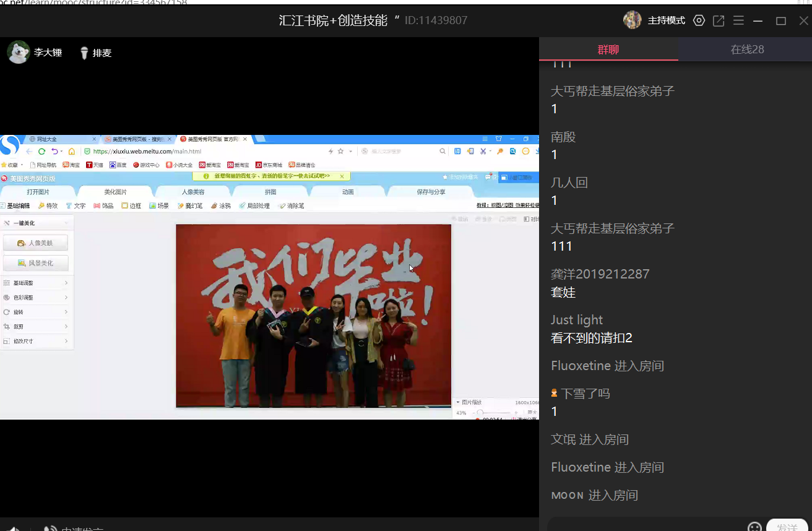
Task: Open the 在线28 online members tab
Action: 747,50
